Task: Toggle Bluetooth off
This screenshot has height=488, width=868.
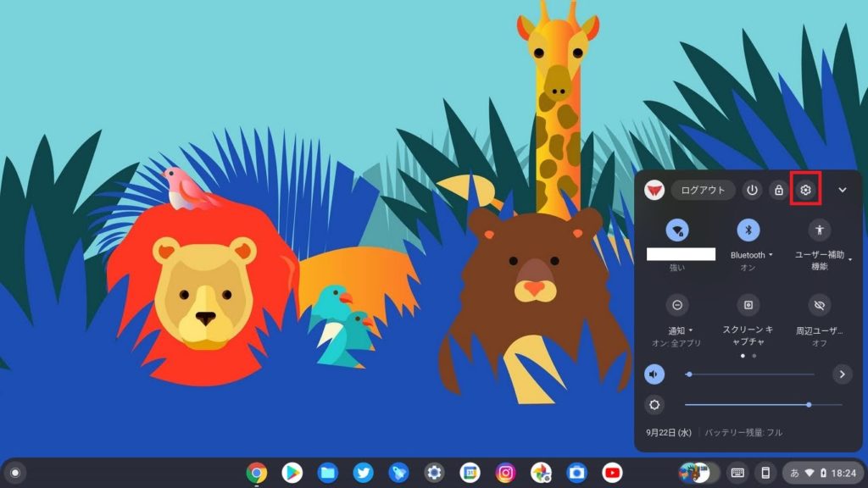Action: [748, 230]
